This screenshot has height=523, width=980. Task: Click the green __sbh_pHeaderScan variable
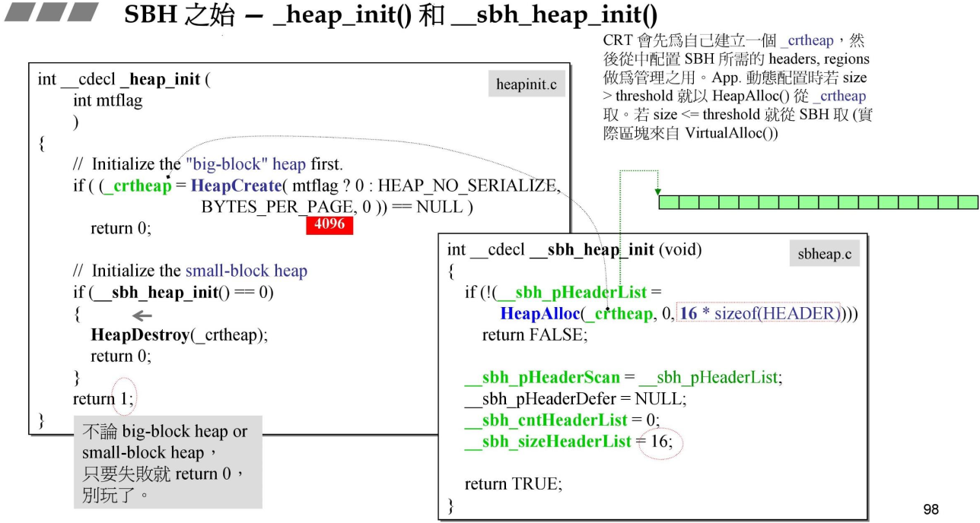(542, 378)
